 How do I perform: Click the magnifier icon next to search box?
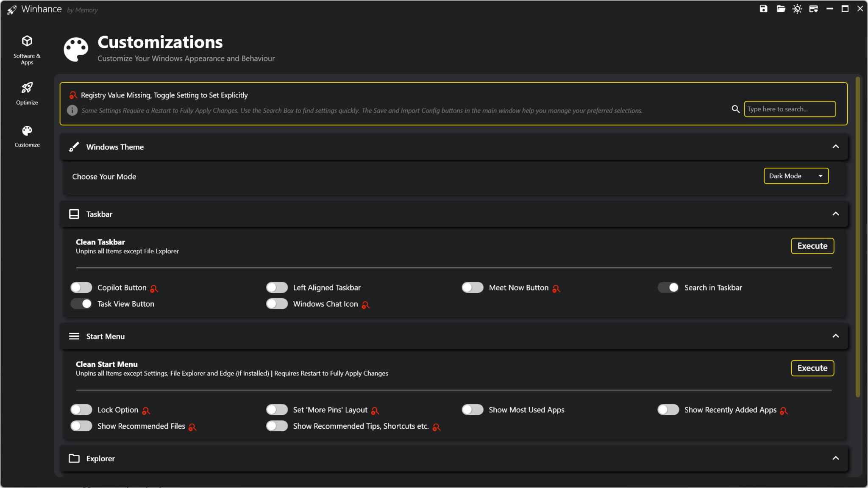point(736,109)
